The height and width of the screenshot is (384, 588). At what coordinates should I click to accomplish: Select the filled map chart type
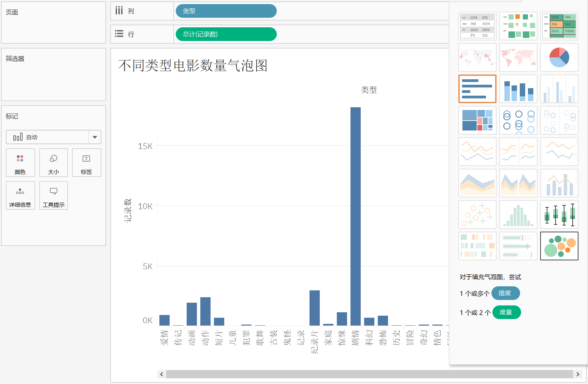tap(518, 57)
